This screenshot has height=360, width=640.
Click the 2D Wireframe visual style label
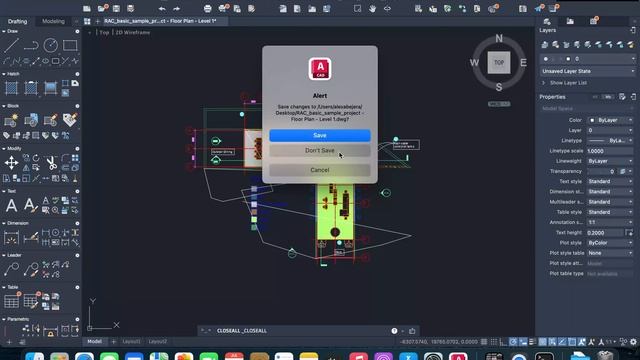133,32
